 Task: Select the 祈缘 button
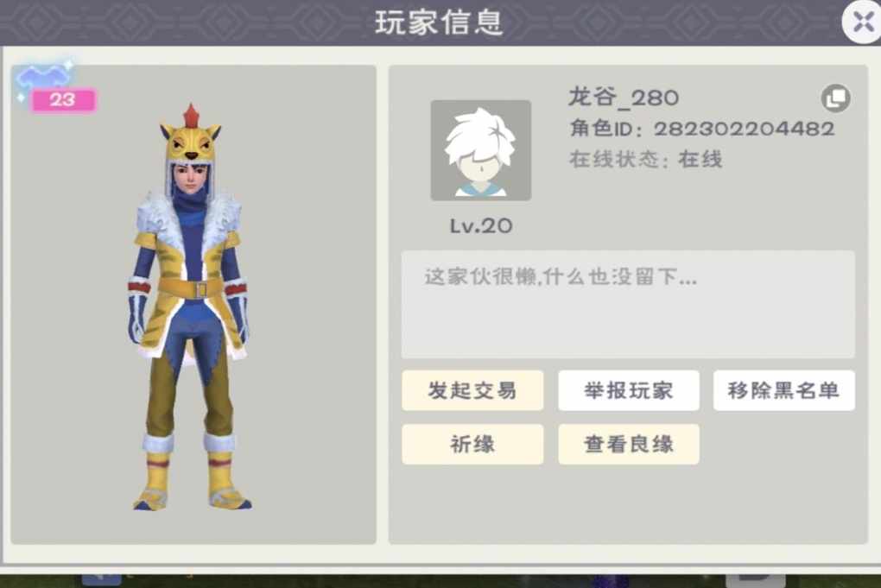472,444
